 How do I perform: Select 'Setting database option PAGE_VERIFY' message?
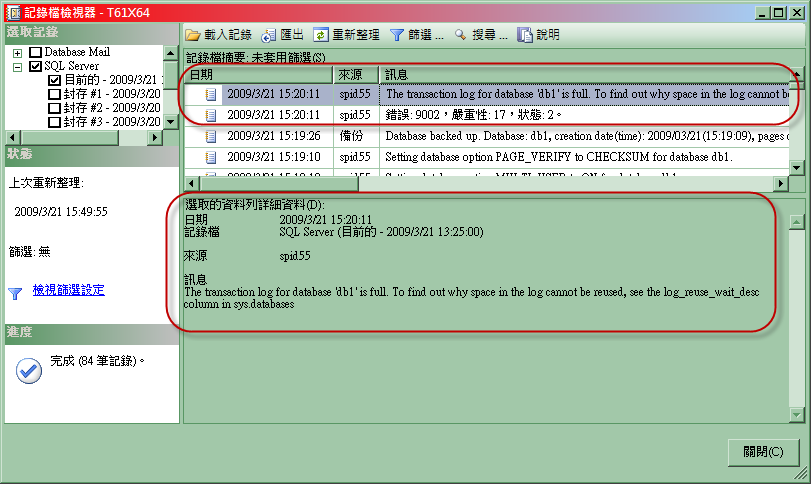click(559, 157)
